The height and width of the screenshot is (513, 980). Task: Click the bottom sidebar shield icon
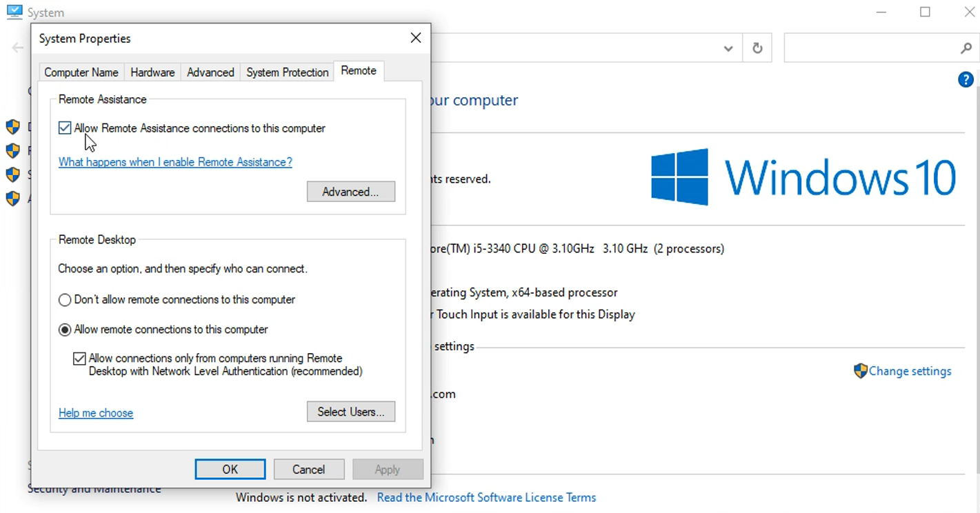pyautogui.click(x=12, y=199)
